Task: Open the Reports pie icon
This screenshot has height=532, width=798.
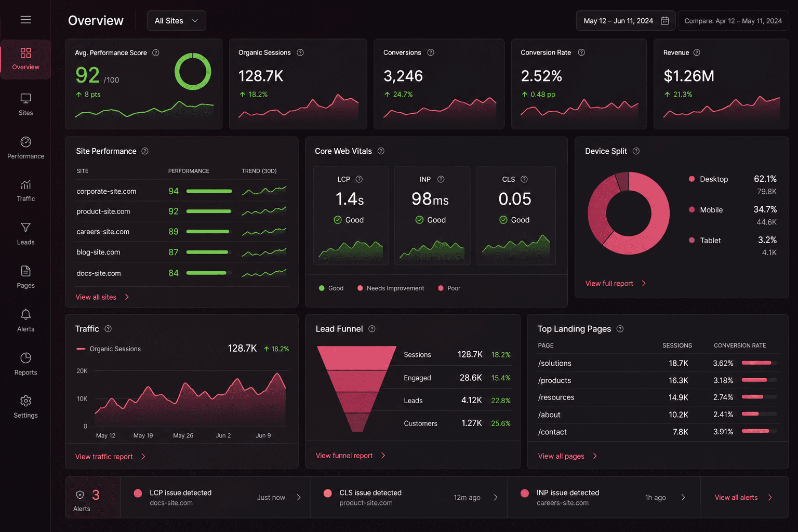Action: click(25, 357)
